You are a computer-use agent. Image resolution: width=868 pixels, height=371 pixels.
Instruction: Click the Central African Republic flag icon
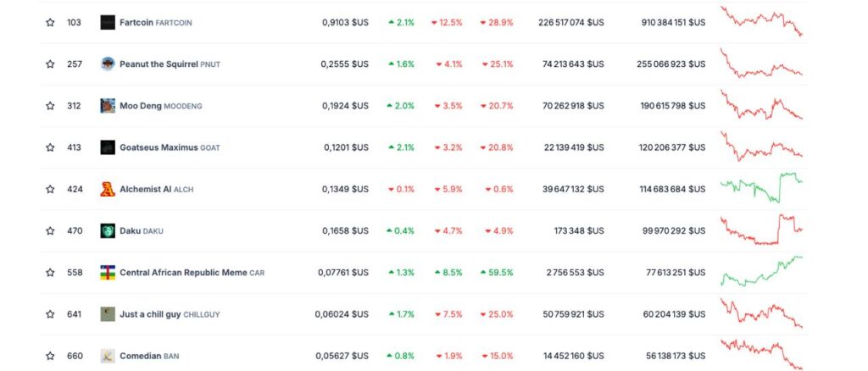pyautogui.click(x=108, y=272)
